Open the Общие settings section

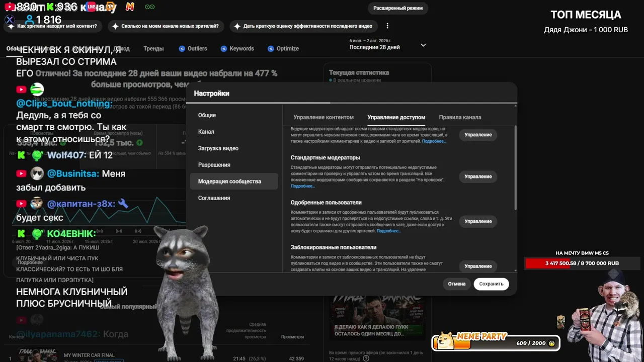click(x=233, y=115)
